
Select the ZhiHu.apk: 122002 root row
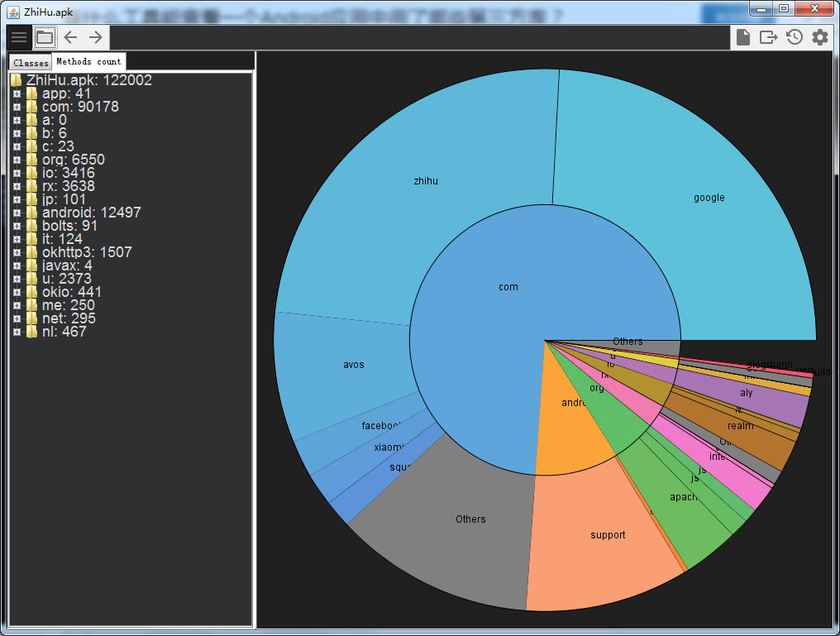click(x=81, y=80)
